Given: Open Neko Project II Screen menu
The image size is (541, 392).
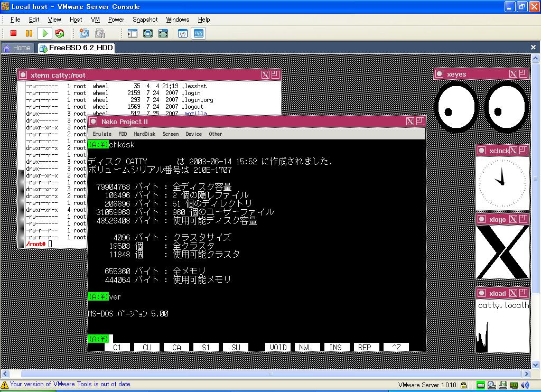Looking at the screenshot, I should point(171,134).
